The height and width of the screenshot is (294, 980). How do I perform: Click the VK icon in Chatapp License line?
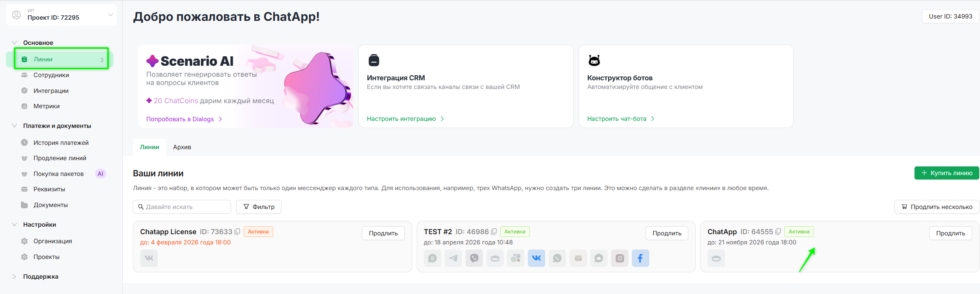[x=149, y=258]
